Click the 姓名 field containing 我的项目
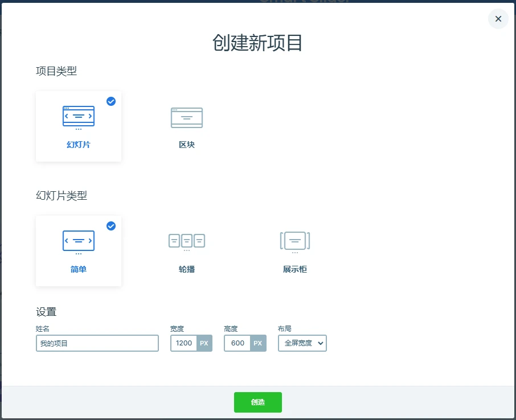516x420 pixels. click(x=97, y=343)
